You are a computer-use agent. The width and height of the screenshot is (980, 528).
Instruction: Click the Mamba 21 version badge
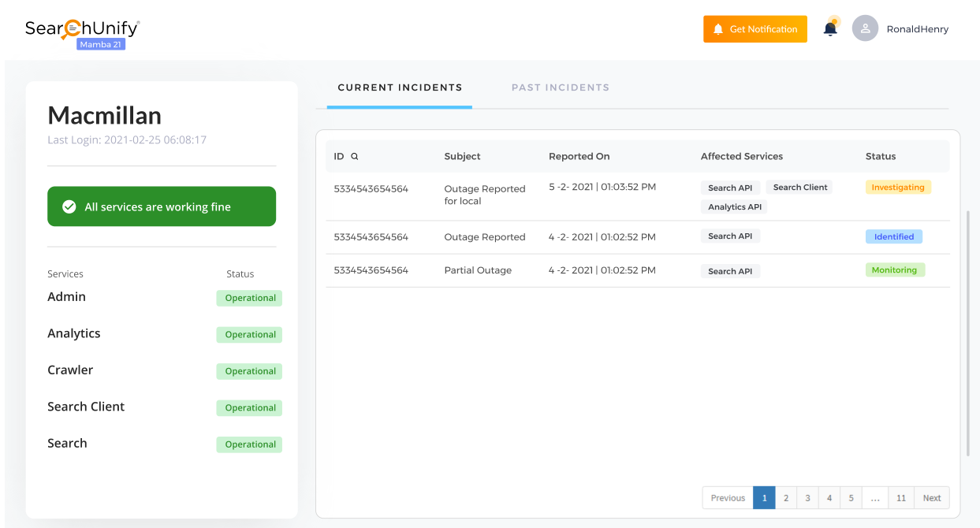click(101, 45)
